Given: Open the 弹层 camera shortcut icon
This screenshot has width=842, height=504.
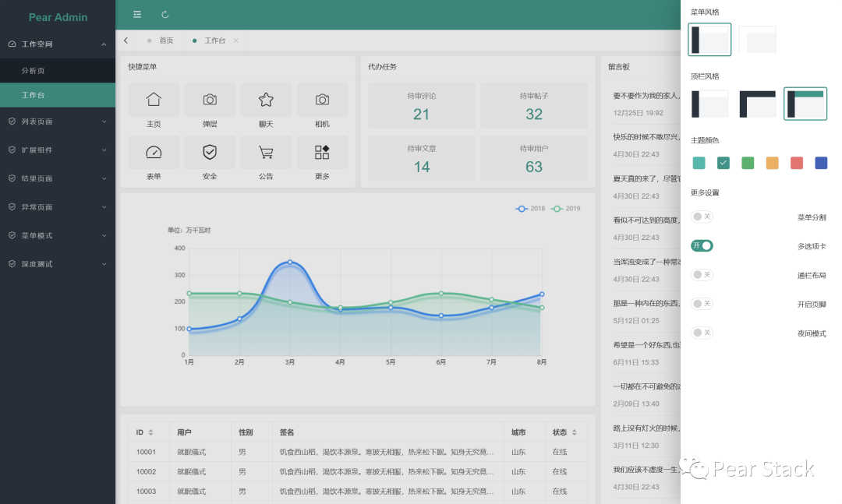Looking at the screenshot, I should tap(210, 99).
